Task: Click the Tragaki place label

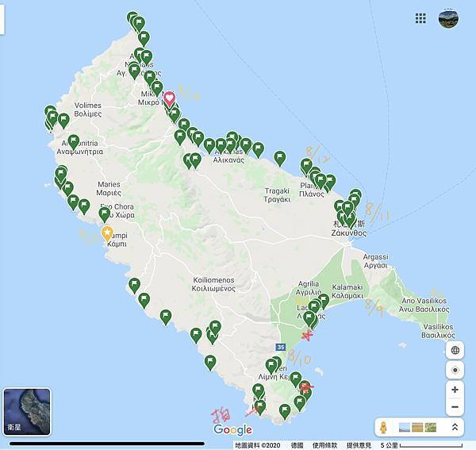Action: (277, 195)
